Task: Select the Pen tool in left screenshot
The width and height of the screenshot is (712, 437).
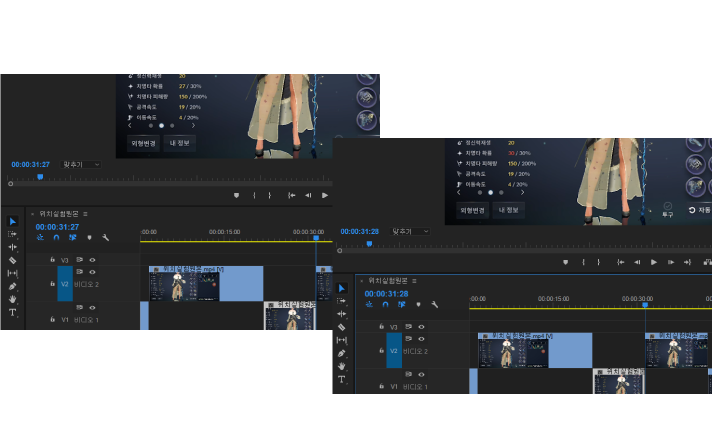Action: tap(13, 286)
